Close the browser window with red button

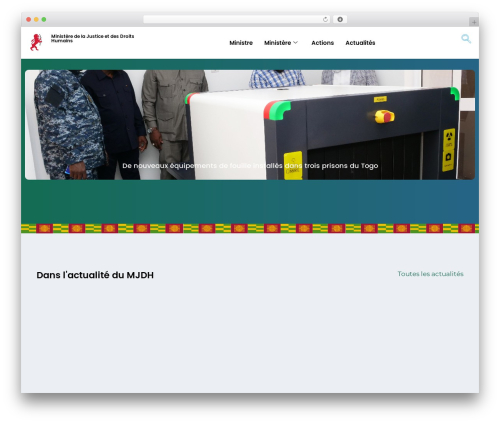coord(29,20)
